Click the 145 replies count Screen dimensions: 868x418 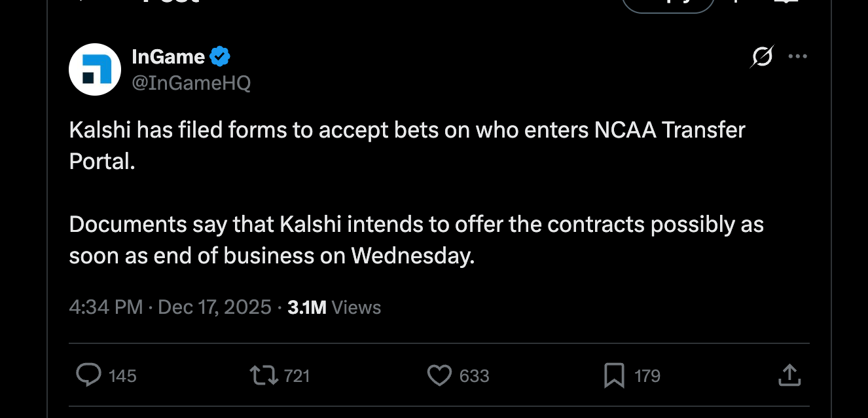pos(122,376)
